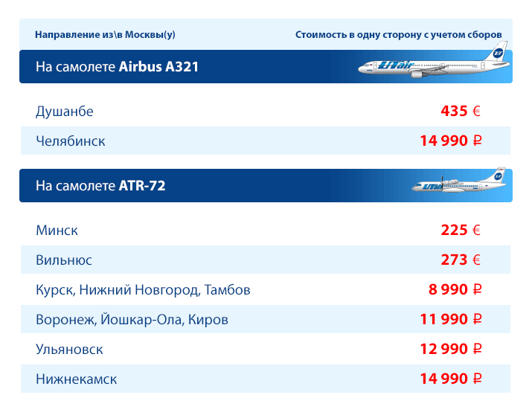The width and height of the screenshot is (532, 415).
Task: Click the Курск, Нижний Новгород, Тамбов row
Action: coord(266,289)
